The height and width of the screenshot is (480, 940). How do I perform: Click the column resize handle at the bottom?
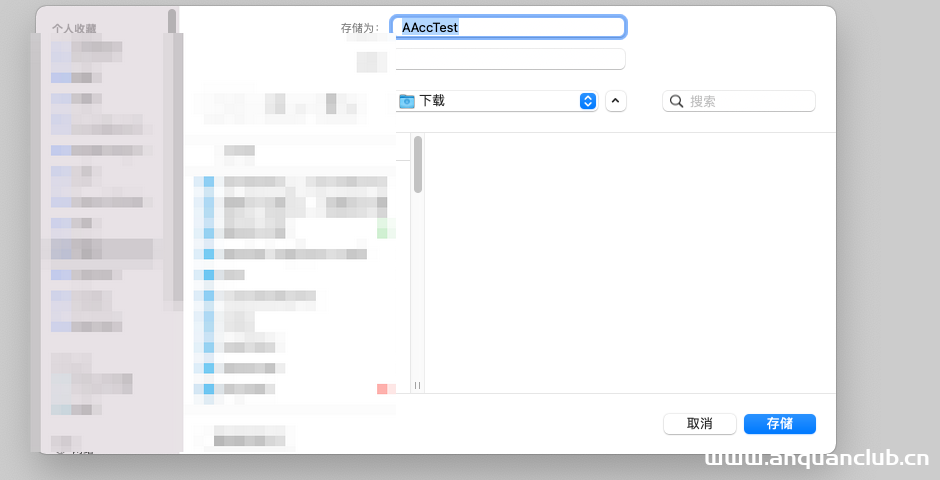point(417,385)
